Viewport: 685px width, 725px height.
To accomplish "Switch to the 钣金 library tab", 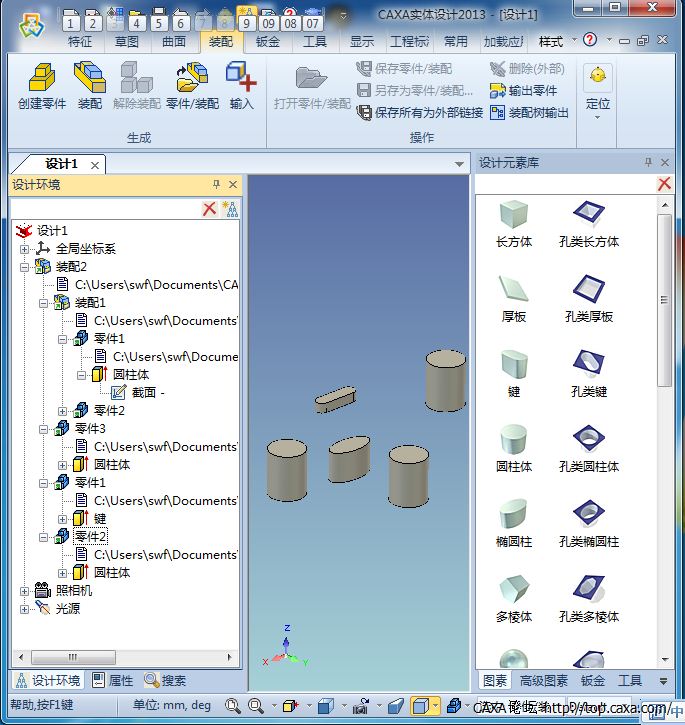I will point(592,681).
